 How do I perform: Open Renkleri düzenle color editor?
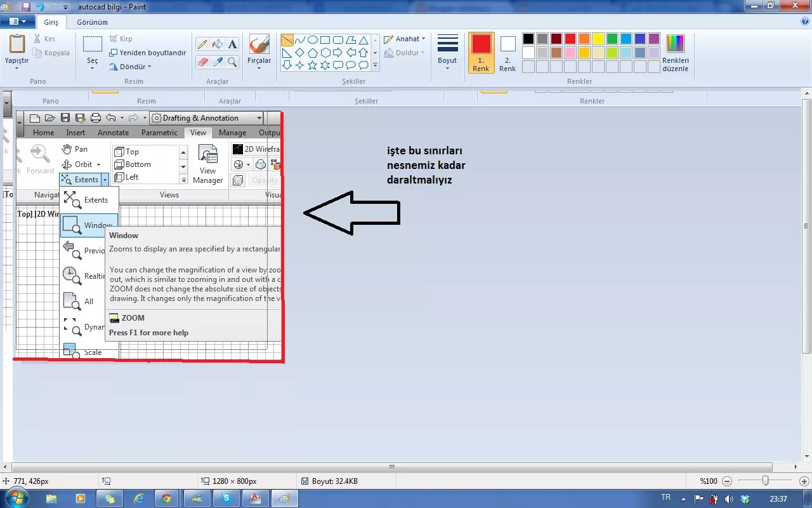[x=676, y=53]
